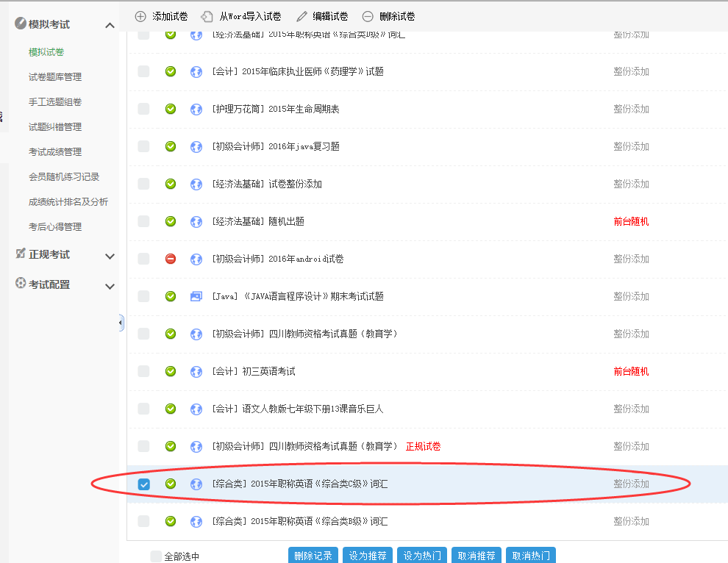Go to 考试成绩管理 menu item
The height and width of the screenshot is (563, 728).
click(55, 152)
